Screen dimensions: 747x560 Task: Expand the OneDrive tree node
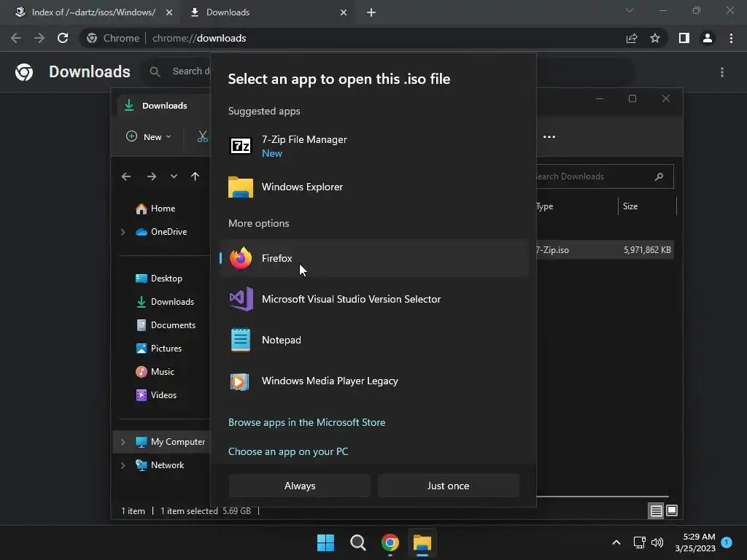[123, 232]
